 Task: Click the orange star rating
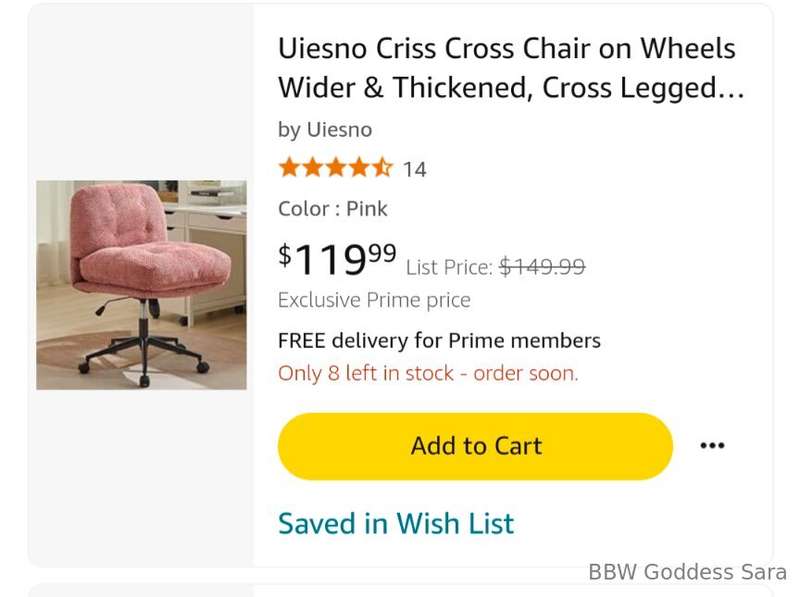pyautogui.click(x=335, y=168)
